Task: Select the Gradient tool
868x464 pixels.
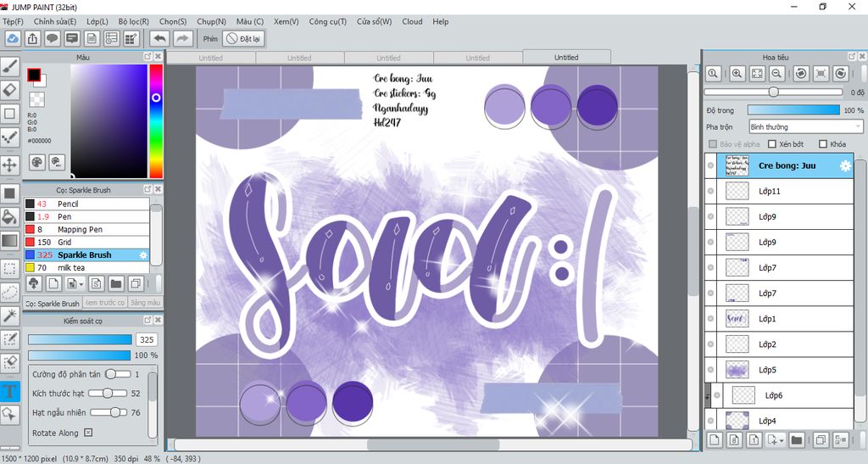Action: 10,240
